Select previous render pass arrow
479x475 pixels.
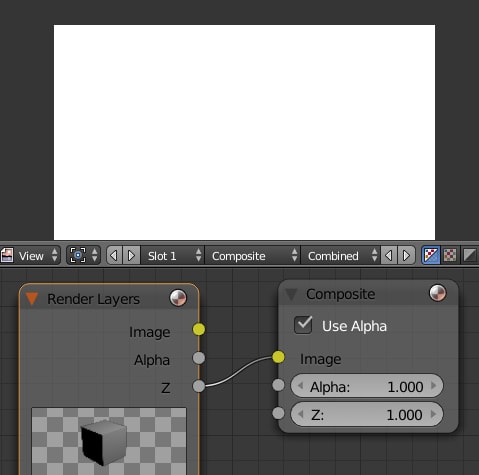click(389, 256)
